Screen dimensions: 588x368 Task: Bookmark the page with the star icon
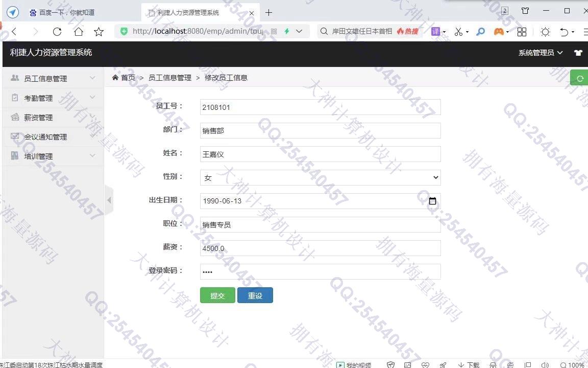coord(99,32)
